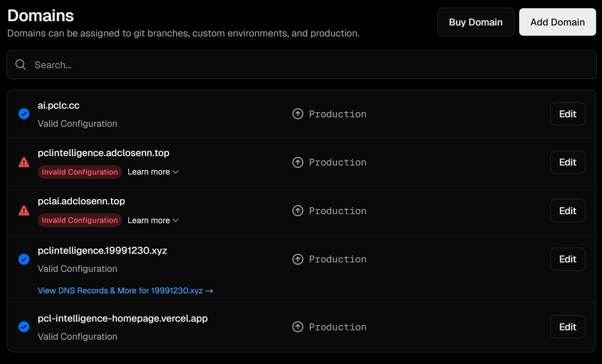This screenshot has height=364, width=602.
Task: Click the Buy Domain button
Action: coord(476,22)
